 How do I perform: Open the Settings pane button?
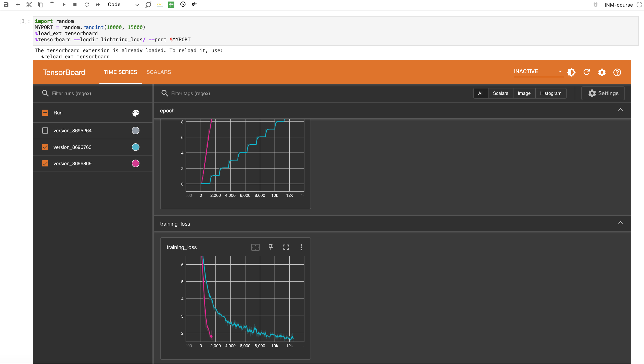603,93
